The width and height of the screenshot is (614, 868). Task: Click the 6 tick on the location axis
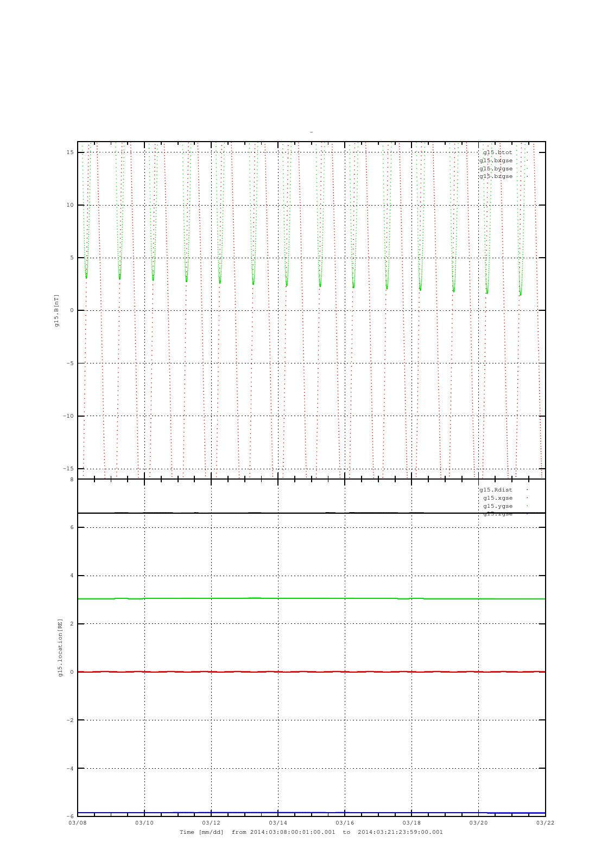pos(72,527)
